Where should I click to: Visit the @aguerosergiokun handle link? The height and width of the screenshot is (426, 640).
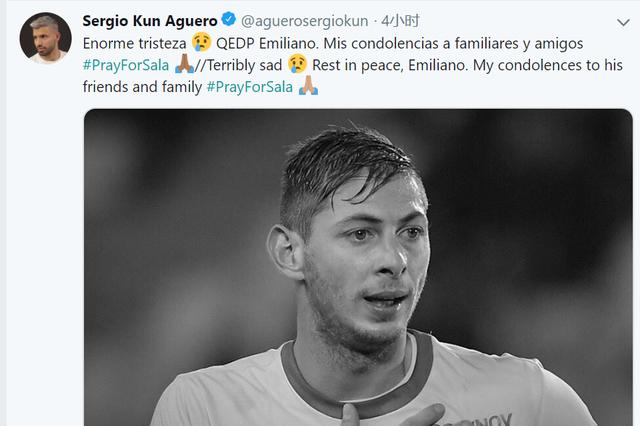304,21
